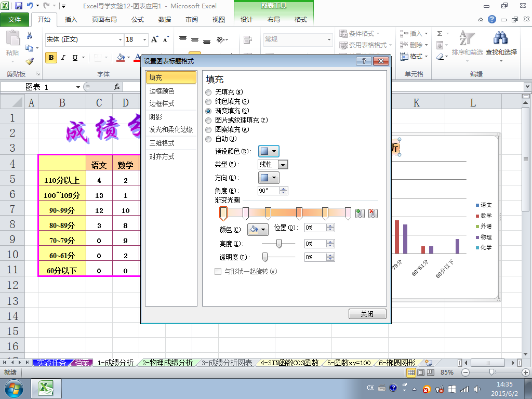532x399 pixels.
Task: Toggle Bold formatting button
Action: (x=51, y=58)
